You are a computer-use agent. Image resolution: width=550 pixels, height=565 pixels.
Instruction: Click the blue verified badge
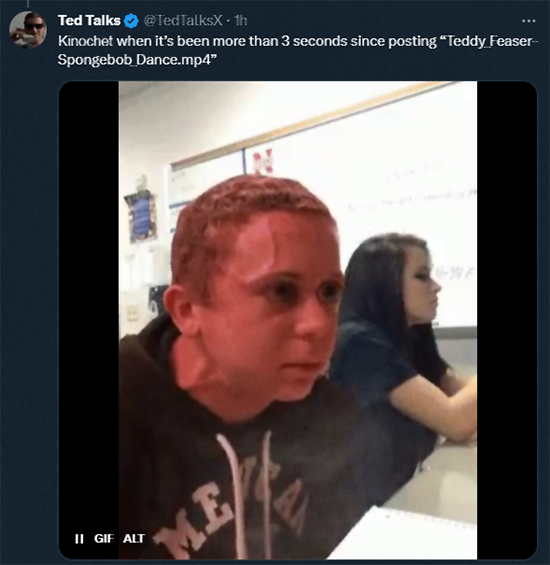point(131,21)
